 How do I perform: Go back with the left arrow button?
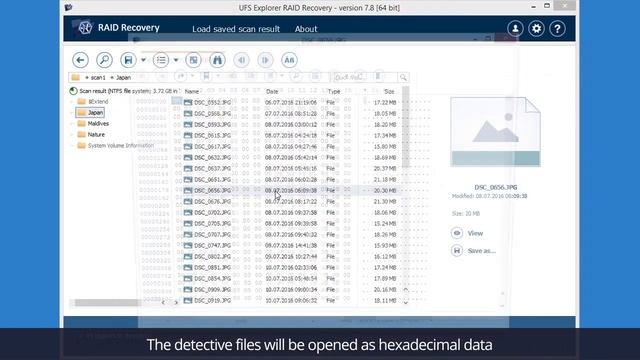coord(80,60)
